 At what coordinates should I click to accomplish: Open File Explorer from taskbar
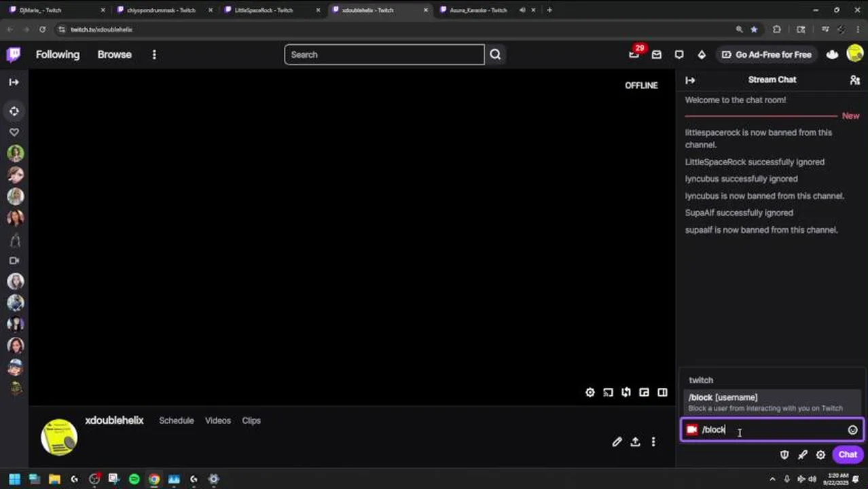[x=54, y=479]
